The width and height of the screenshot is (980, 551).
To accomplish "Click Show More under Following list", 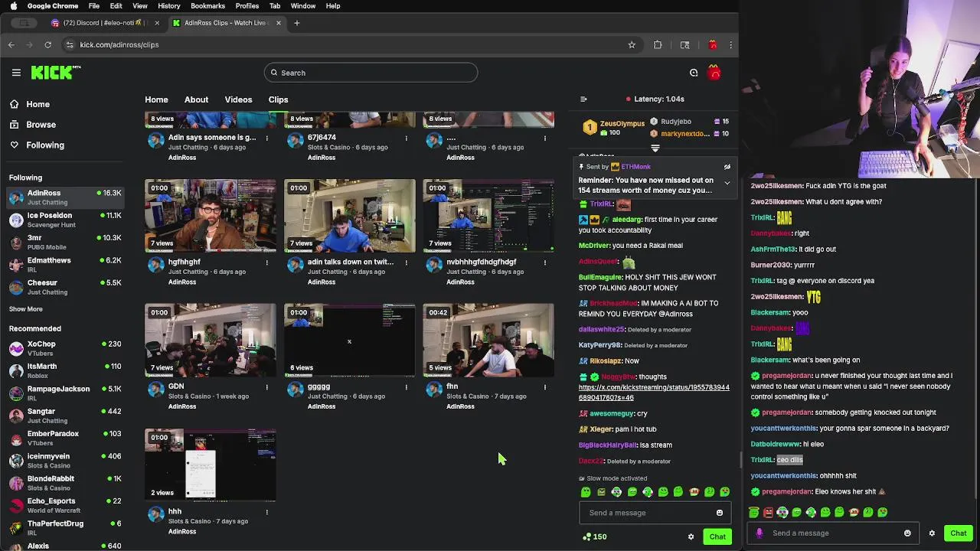I will click(x=26, y=309).
